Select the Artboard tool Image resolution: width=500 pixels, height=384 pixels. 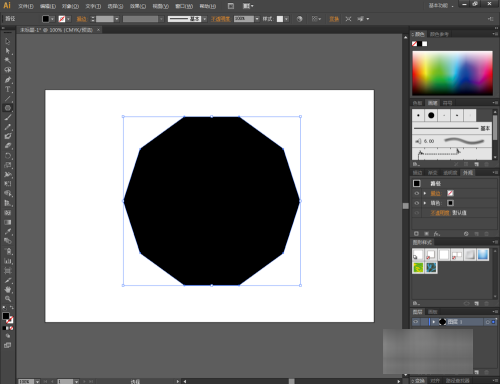click(8, 270)
